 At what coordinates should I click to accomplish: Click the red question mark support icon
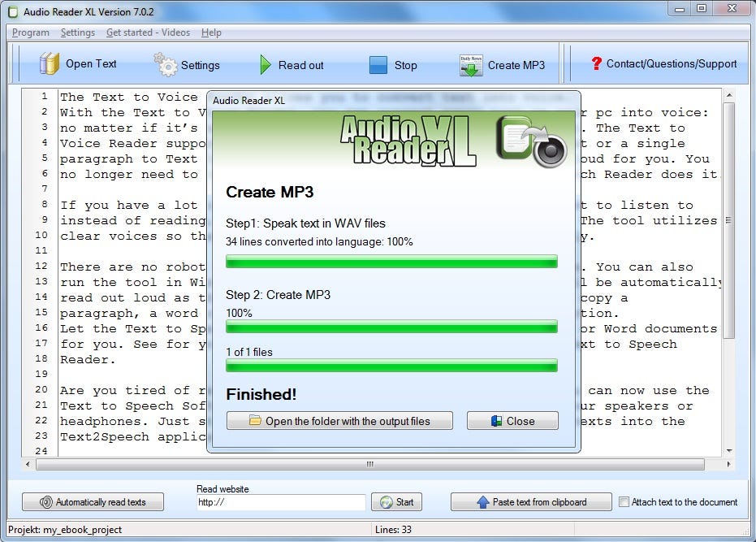pyautogui.click(x=596, y=63)
